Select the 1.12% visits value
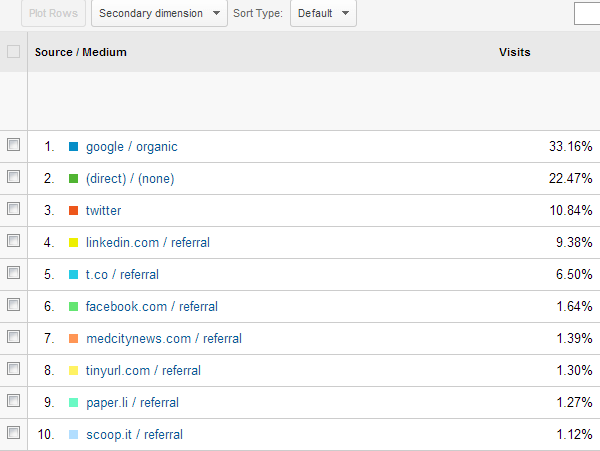 574,435
